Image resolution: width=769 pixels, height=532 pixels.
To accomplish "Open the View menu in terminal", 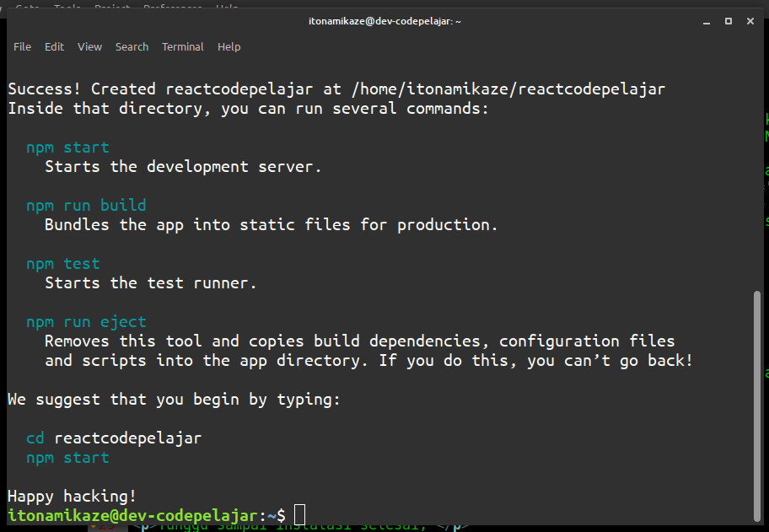I will pos(89,47).
